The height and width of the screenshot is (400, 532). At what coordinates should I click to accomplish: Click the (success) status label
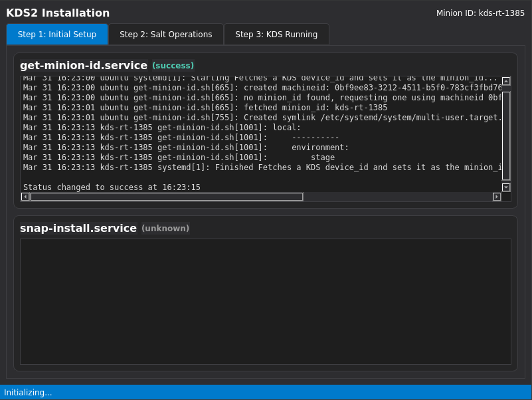(x=173, y=66)
